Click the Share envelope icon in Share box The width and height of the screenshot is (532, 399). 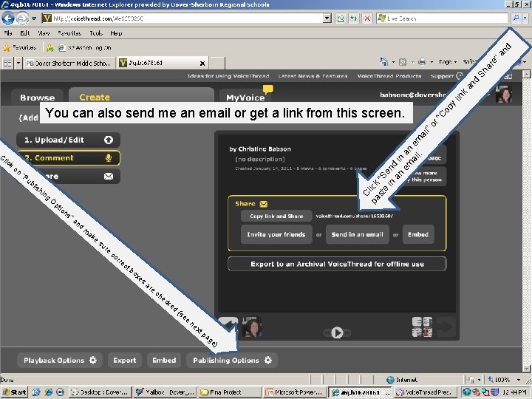264,204
